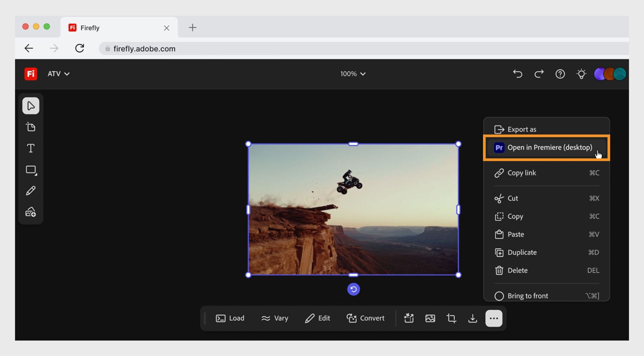Choose Open in Premiere (desktop) from the menu
The height and width of the screenshot is (356, 644).
click(x=546, y=148)
